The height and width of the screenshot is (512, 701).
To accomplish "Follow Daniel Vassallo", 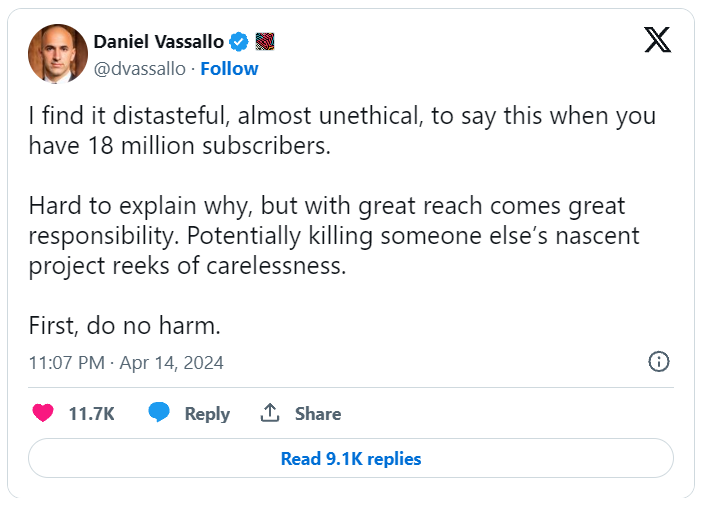I will [x=229, y=69].
